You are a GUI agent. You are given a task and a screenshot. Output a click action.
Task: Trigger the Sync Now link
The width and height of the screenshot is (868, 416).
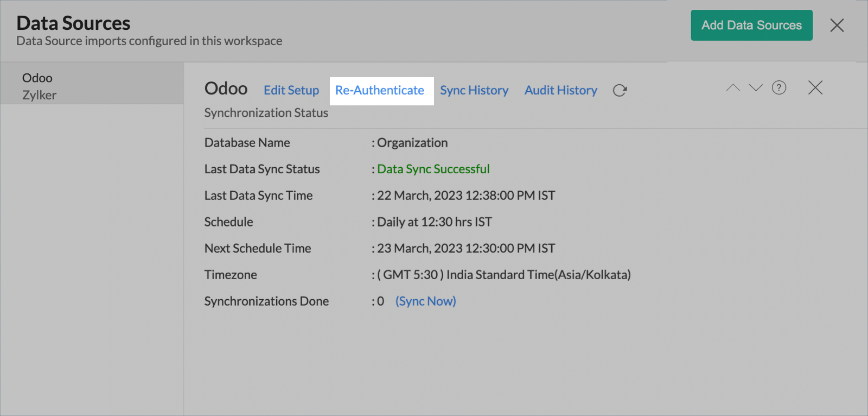[x=425, y=301]
